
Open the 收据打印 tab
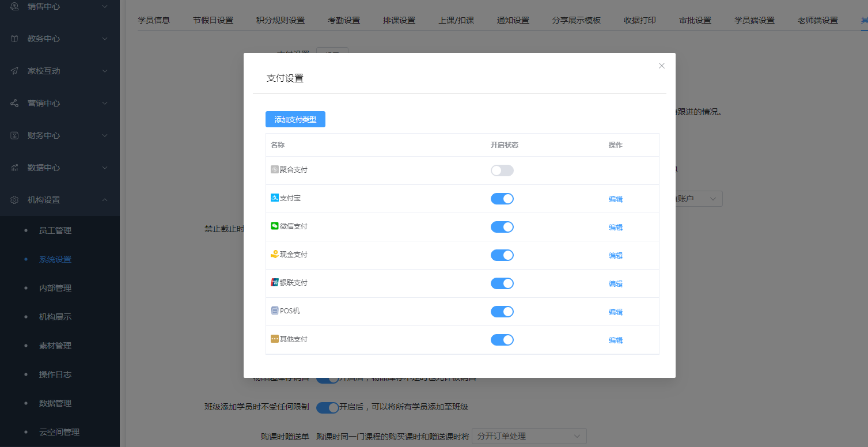(x=640, y=20)
